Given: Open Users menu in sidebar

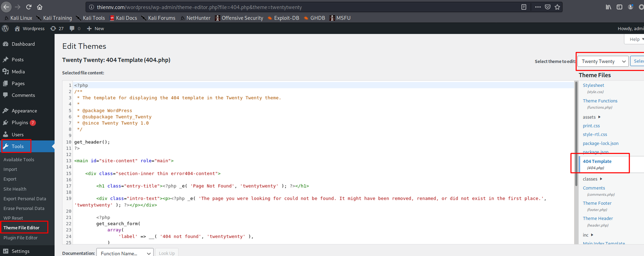Looking at the screenshot, I should [x=27, y=134].
